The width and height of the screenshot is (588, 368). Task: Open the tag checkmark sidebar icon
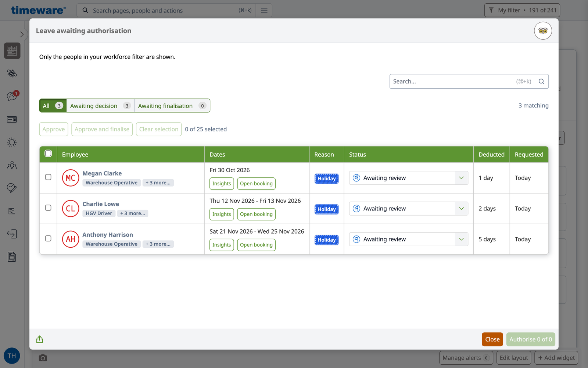(12, 188)
